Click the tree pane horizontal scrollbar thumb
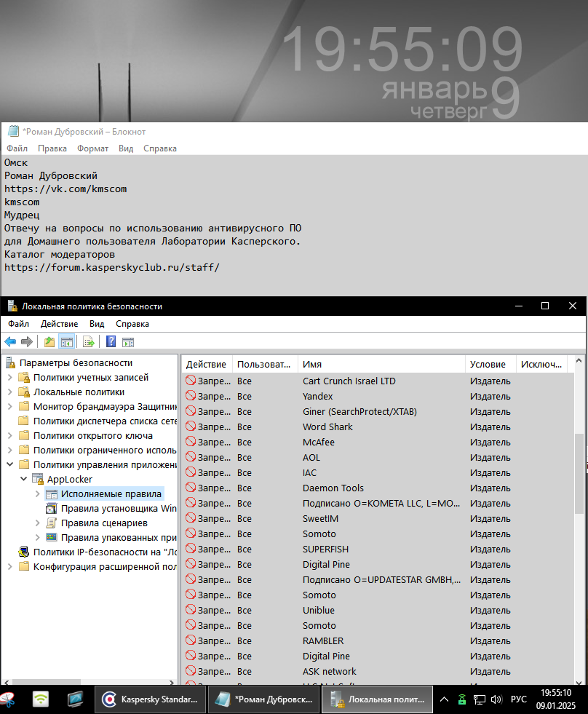Screen dimensions: 588x714 click(x=47, y=682)
